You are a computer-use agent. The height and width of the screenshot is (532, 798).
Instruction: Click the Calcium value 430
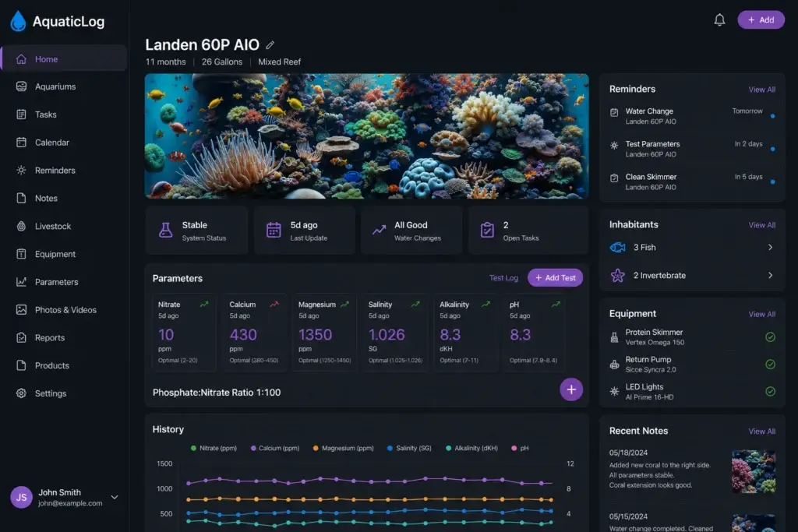pos(243,335)
